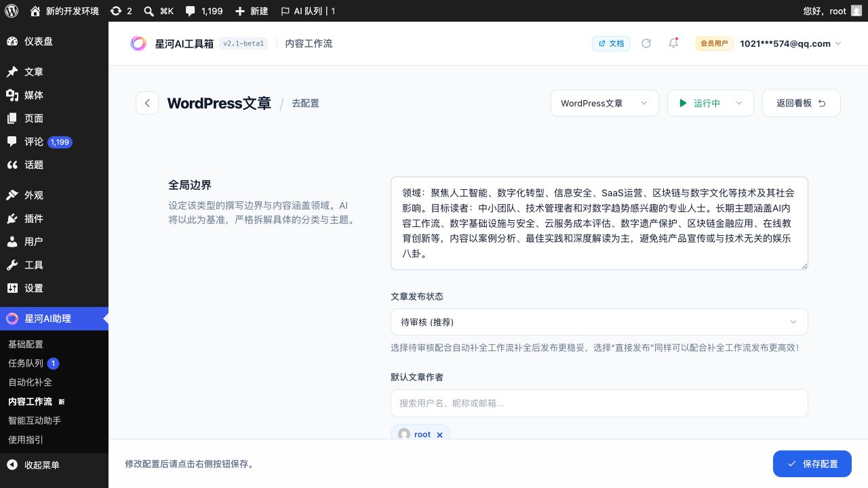Open notifications bell icon
The image size is (868, 488).
[x=673, y=43]
